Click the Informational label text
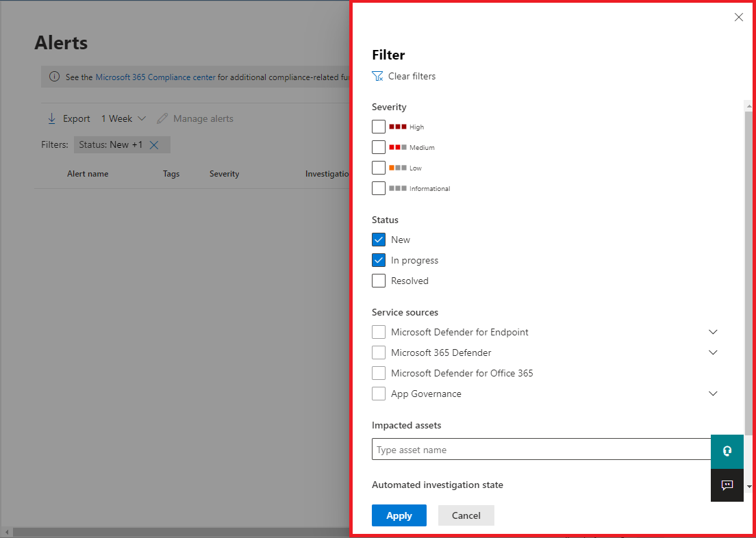The width and height of the screenshot is (756, 538). (429, 189)
